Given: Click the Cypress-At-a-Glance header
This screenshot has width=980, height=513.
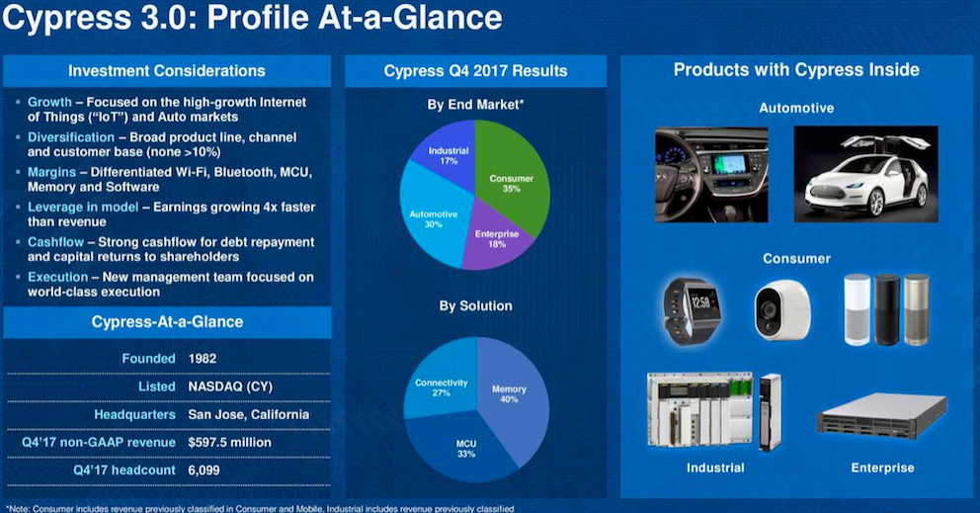Looking at the screenshot, I should click(167, 321).
